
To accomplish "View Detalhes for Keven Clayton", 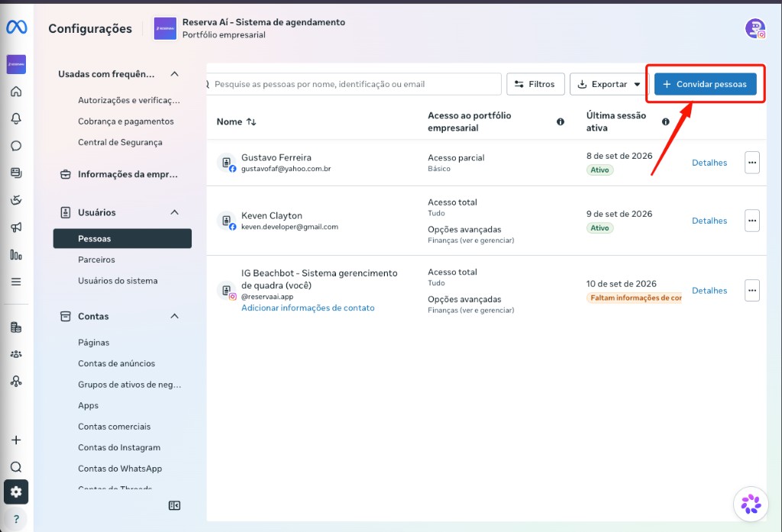I will tap(709, 221).
